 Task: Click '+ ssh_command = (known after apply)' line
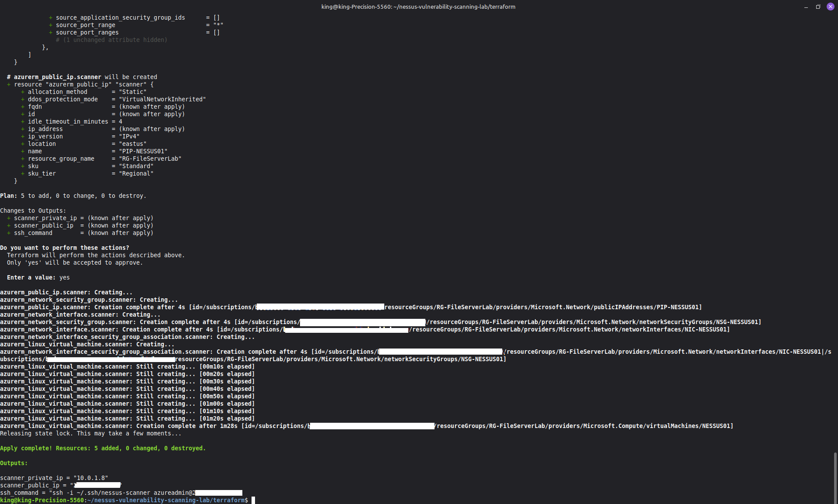(80, 233)
